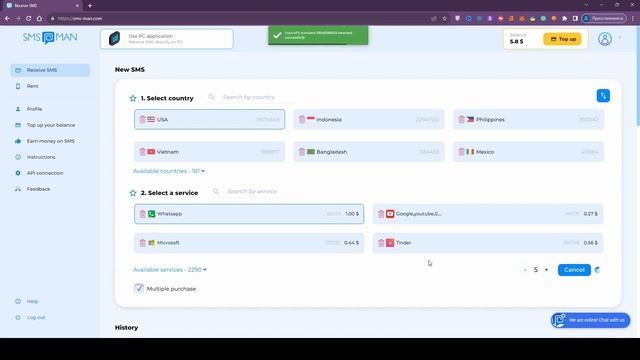
Task: Click the star next to Select country
Action: point(133,98)
